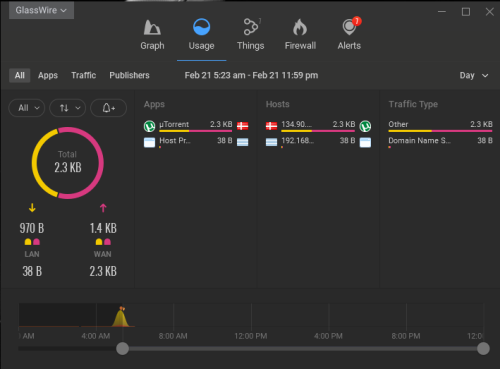Open the Graph view icon
The width and height of the screenshot is (500, 369).
tap(152, 27)
